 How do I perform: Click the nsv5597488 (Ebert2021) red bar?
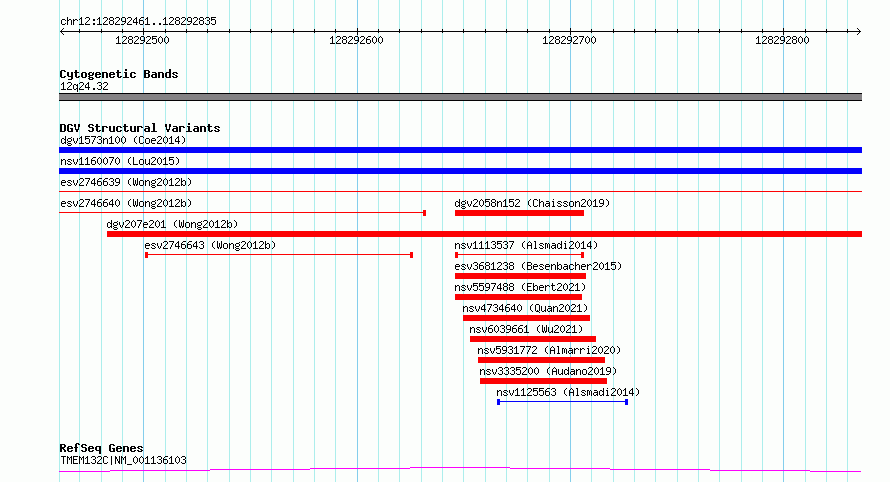[x=518, y=297]
